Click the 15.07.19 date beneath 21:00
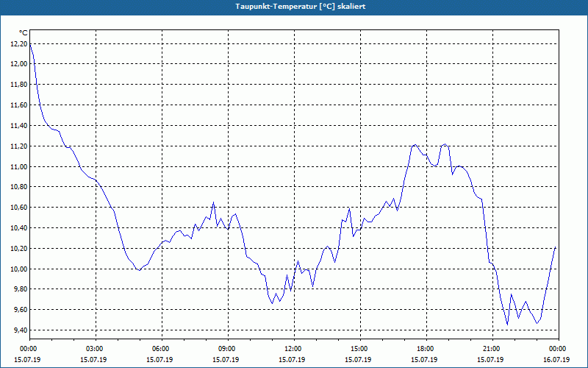The height and width of the screenshot is (368, 588). tap(490, 359)
